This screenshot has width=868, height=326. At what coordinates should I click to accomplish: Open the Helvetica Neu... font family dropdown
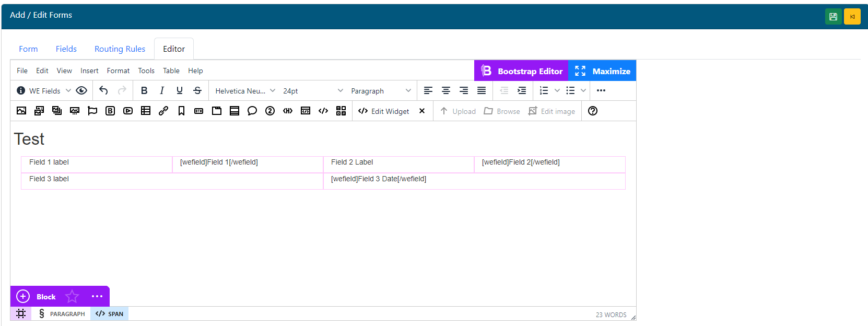(245, 90)
